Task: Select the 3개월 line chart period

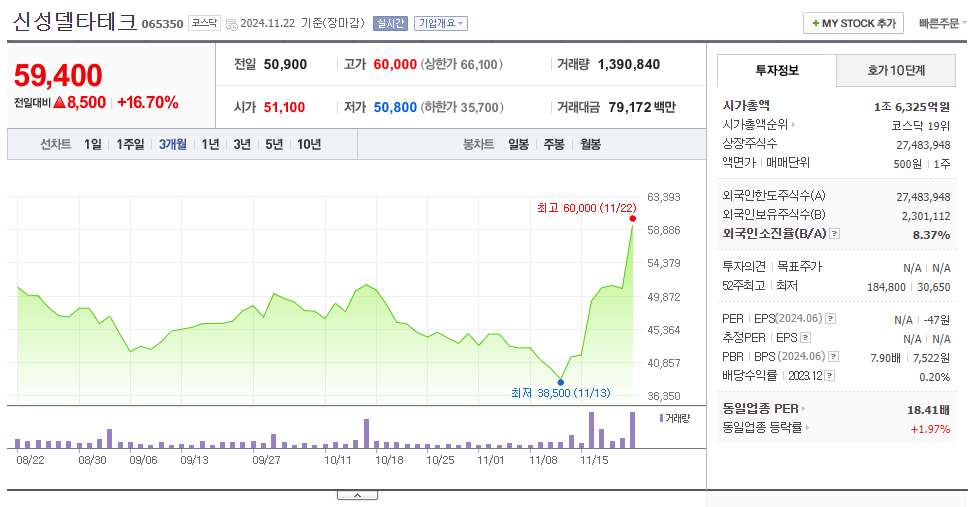Action: coord(172,145)
